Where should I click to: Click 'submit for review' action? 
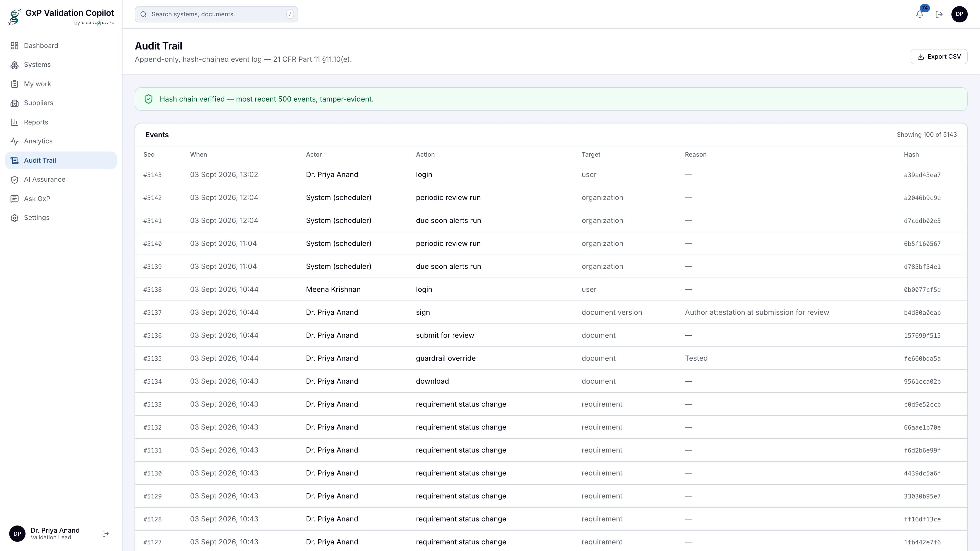(x=445, y=335)
